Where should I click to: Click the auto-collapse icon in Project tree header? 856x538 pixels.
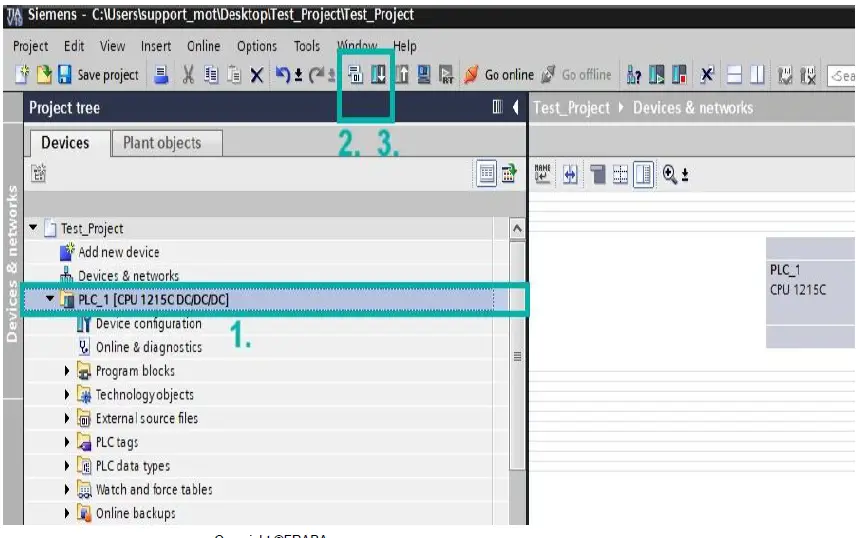[497, 107]
